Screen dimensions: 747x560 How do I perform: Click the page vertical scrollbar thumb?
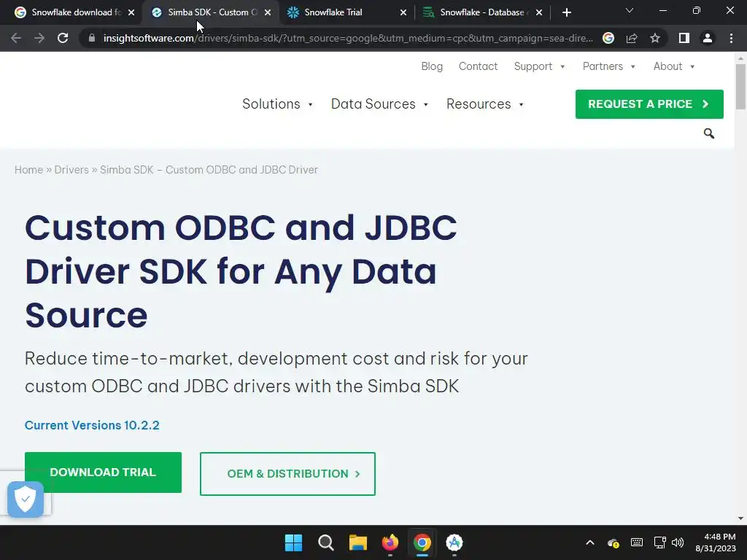[x=740, y=87]
